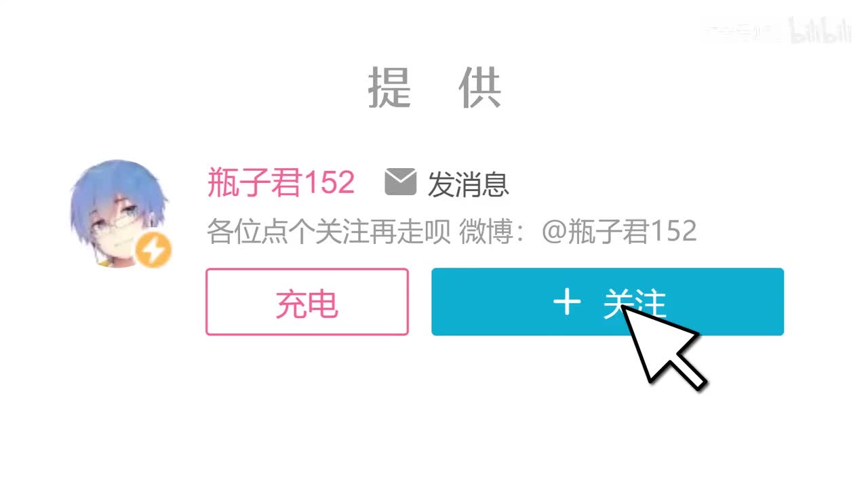
Task: Click the 供 character in the heading
Action: click(x=480, y=87)
